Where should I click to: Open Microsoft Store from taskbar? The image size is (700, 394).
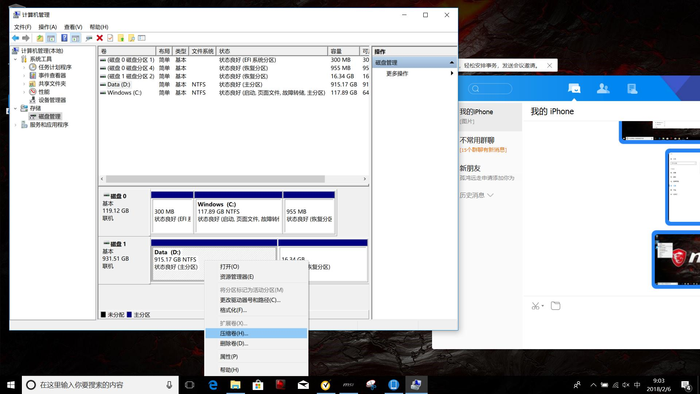(x=258, y=385)
